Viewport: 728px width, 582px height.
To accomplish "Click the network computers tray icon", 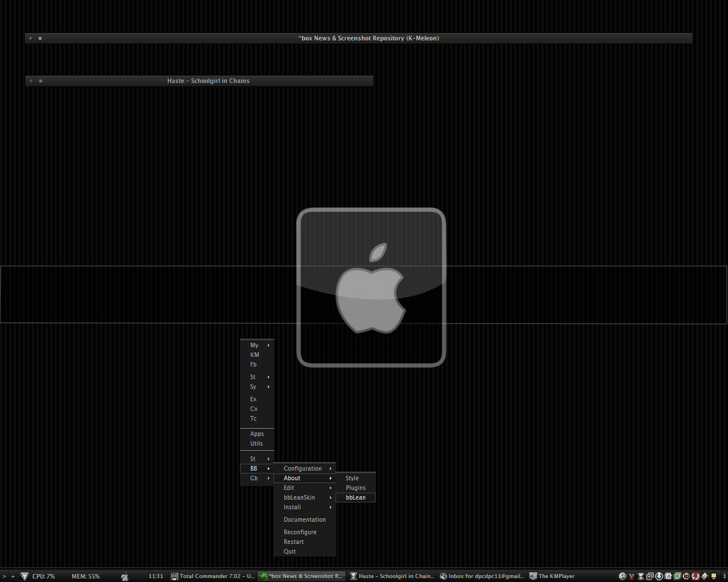I will pos(650,576).
